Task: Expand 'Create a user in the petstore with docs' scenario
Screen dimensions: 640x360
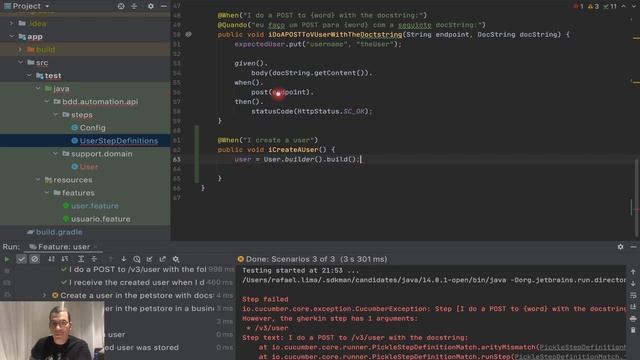Action: pyautogui.click(x=44, y=296)
